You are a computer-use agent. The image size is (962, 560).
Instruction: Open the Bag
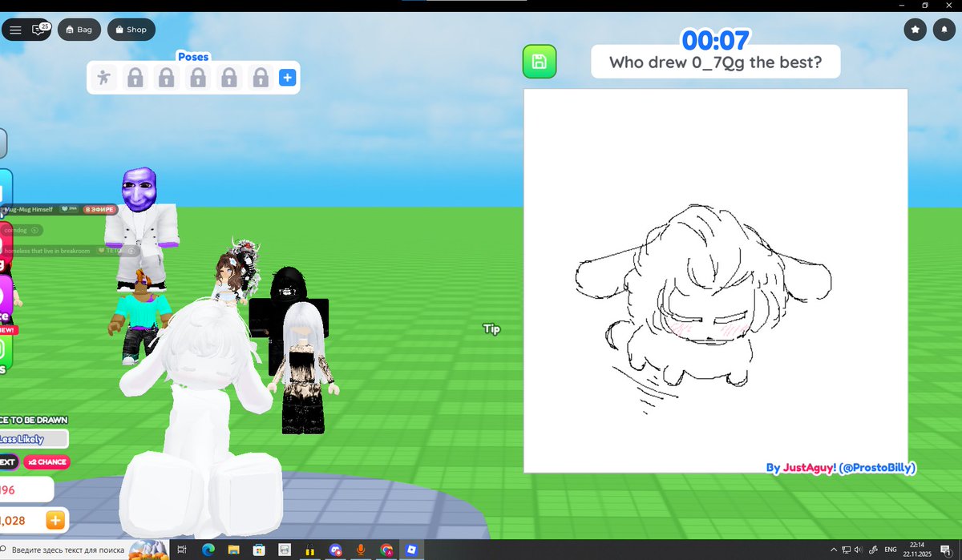(x=79, y=30)
